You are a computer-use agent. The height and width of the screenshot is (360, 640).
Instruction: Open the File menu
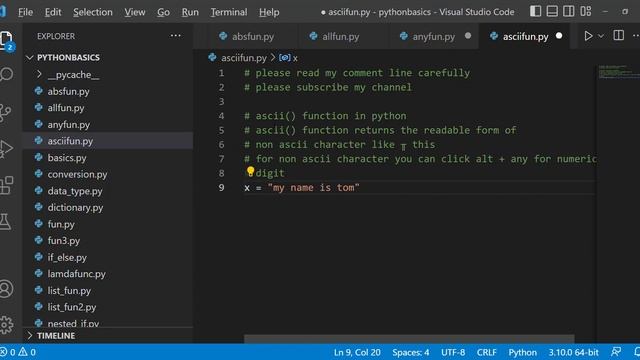pyautogui.click(x=25, y=12)
